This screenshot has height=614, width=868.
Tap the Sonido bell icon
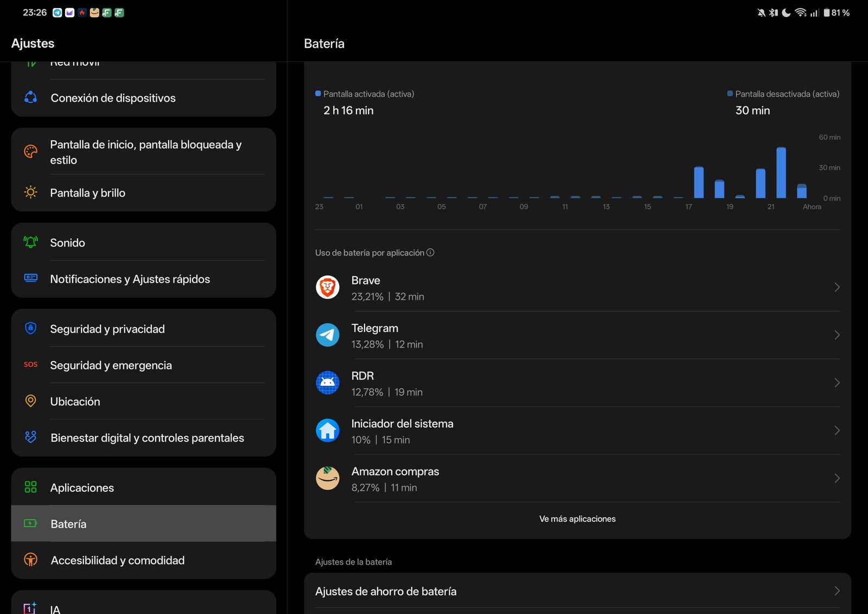click(x=31, y=242)
